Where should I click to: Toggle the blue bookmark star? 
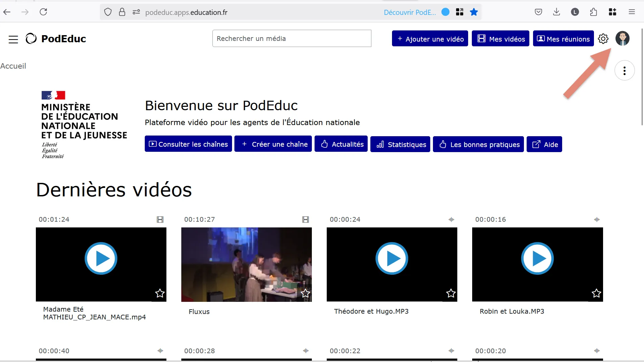tap(474, 12)
